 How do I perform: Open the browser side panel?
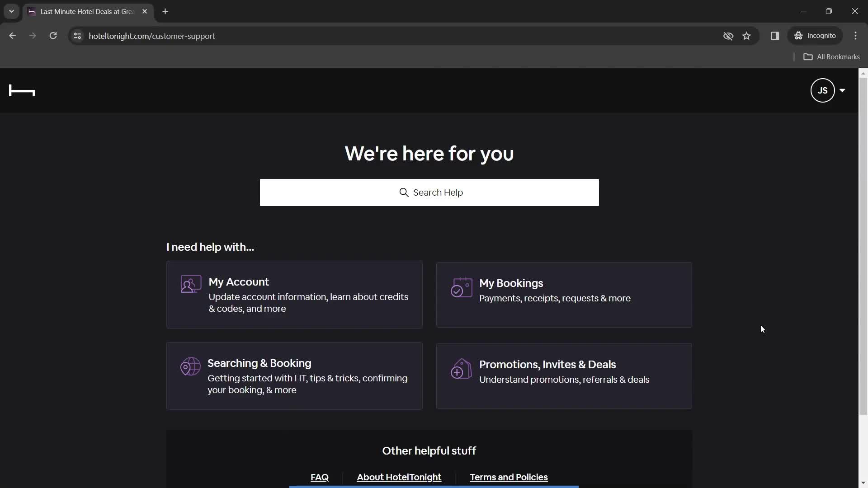point(774,36)
